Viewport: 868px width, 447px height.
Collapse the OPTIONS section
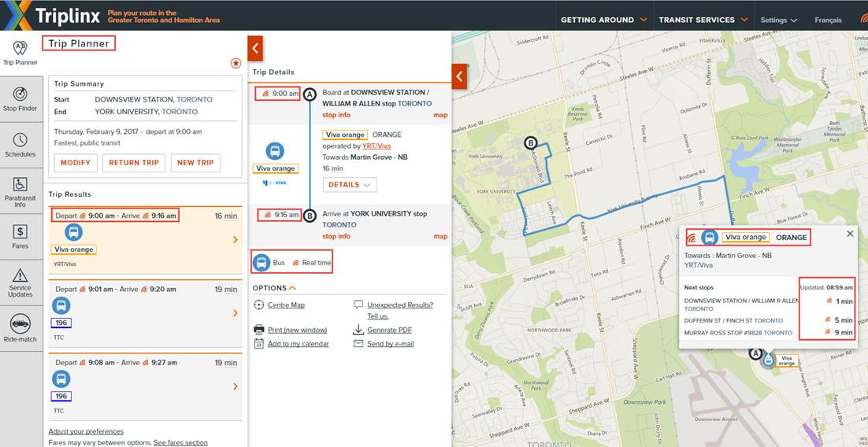click(x=275, y=288)
